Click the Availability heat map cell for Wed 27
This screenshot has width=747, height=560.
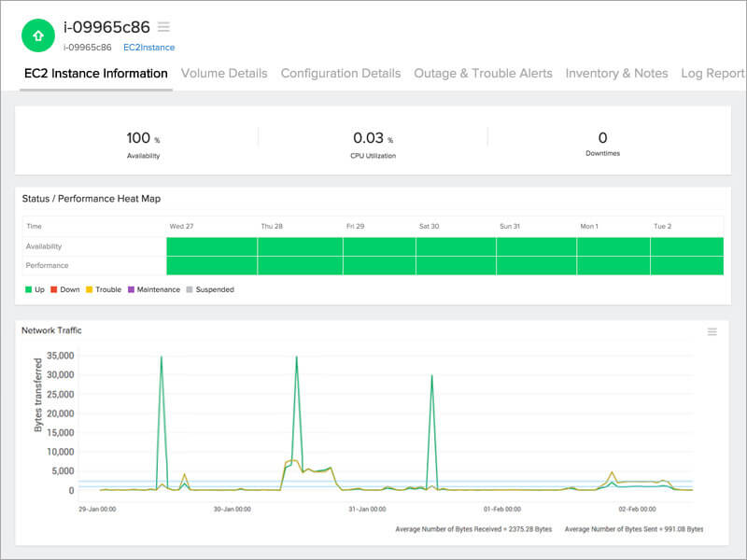click(x=212, y=246)
